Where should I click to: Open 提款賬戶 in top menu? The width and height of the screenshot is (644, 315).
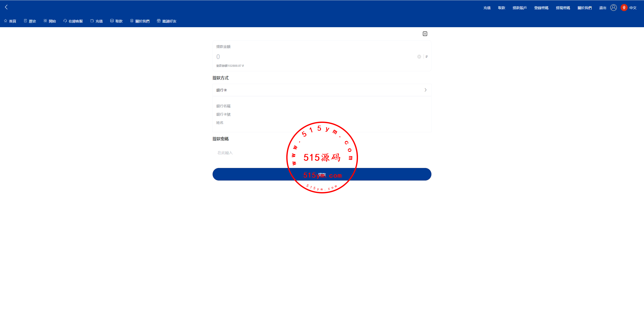coord(519,8)
